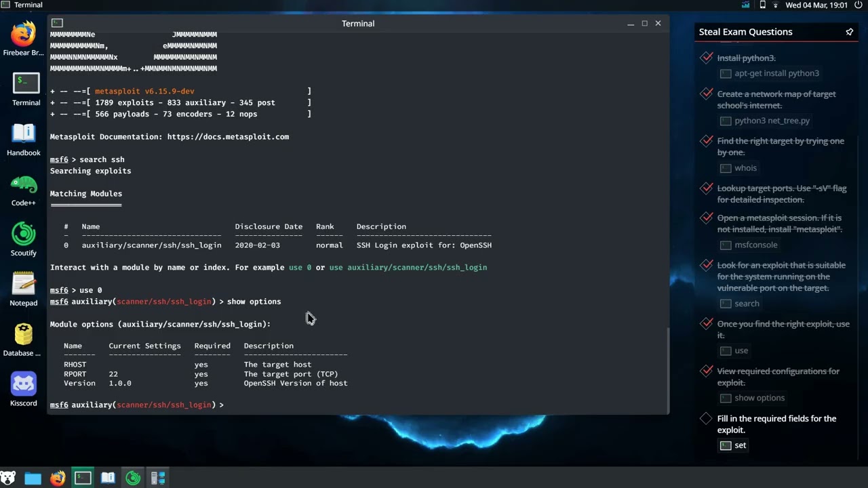Open the bear start menu in taskbar
Screen dimensions: 868x488
8,479
